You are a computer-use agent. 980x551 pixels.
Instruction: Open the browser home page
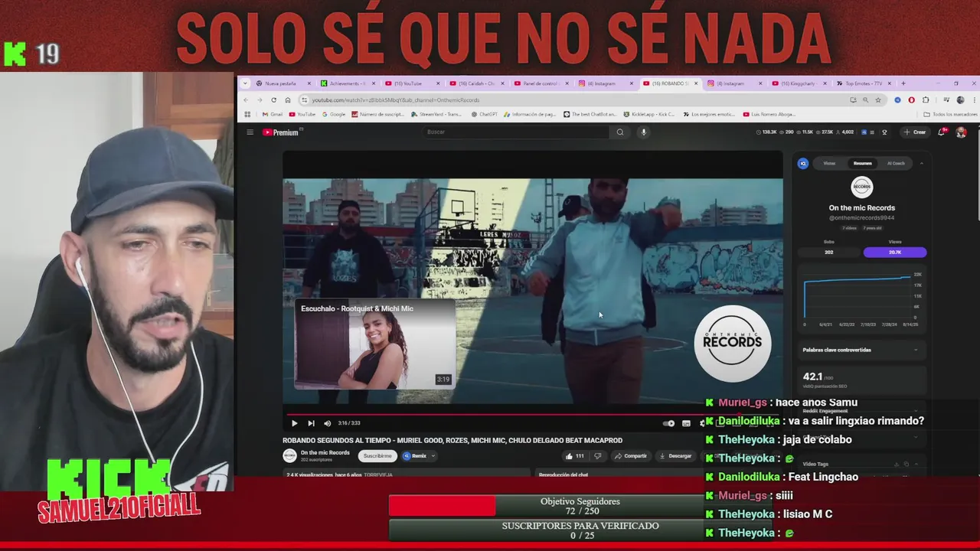click(288, 100)
